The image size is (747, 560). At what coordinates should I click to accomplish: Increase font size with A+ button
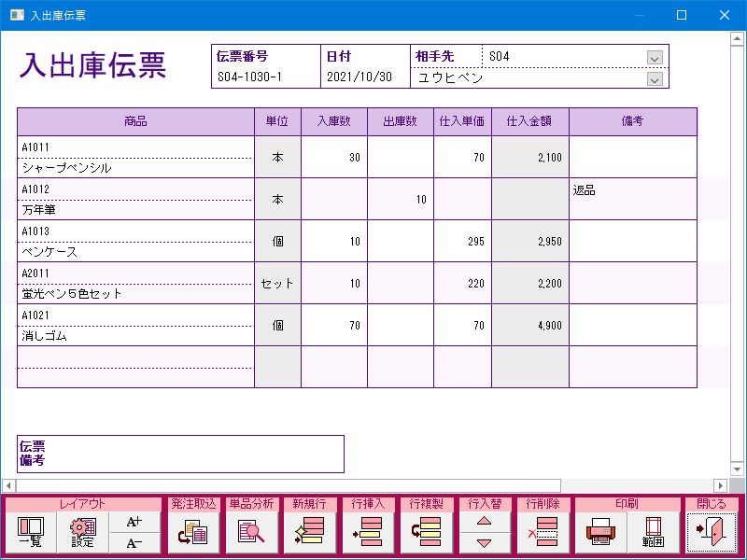pos(134,522)
